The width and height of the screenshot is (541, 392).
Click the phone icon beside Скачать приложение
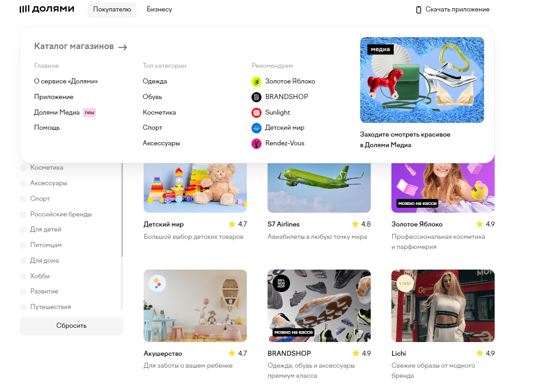tap(418, 10)
